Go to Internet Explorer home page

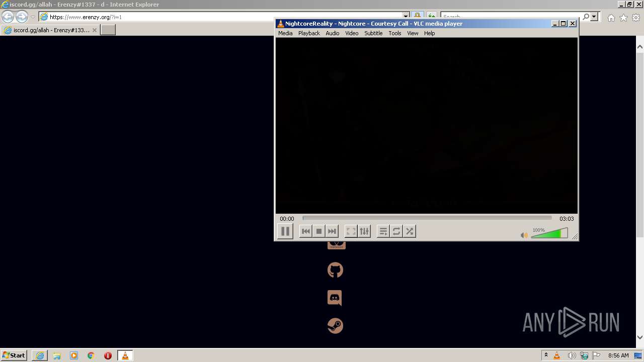coord(611,18)
